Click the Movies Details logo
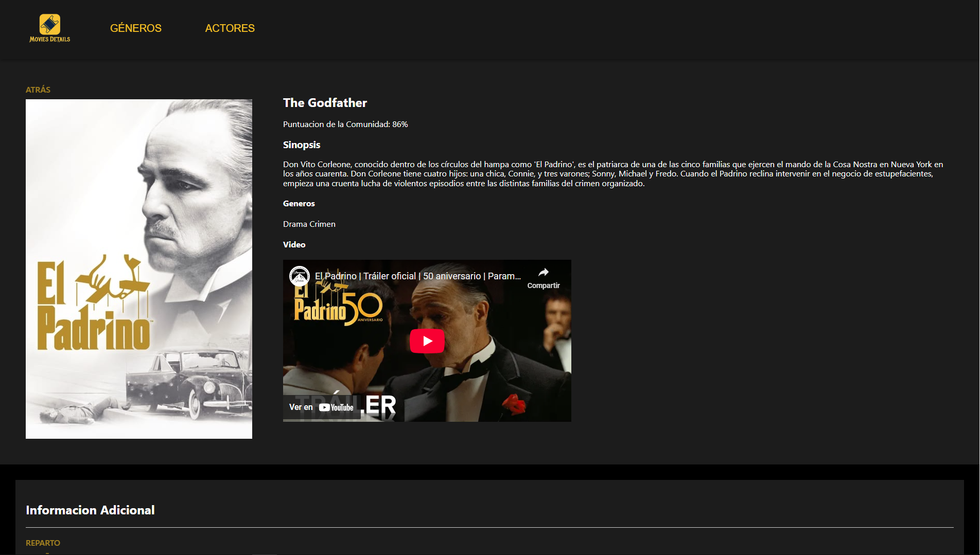 50,28
